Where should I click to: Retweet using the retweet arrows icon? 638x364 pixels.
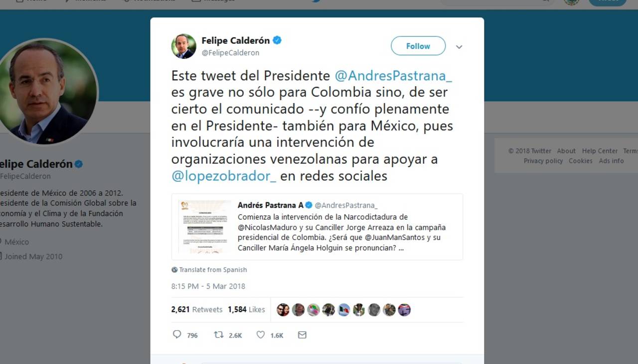point(218,335)
